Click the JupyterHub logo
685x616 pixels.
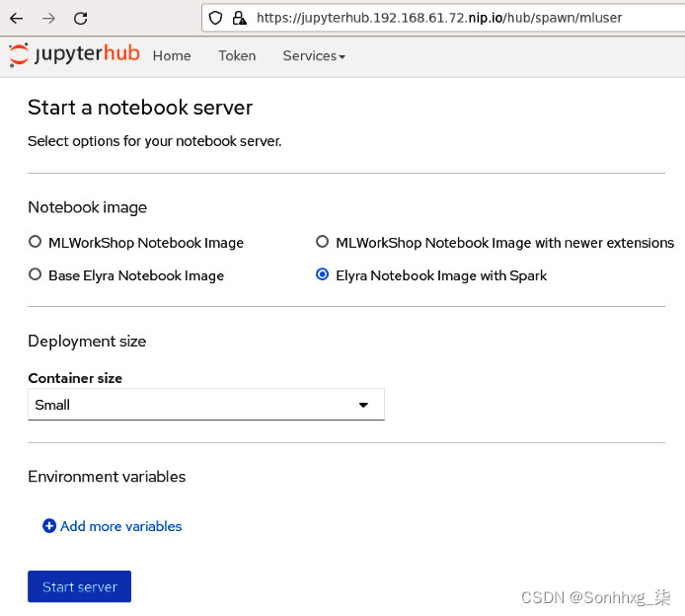[75, 54]
